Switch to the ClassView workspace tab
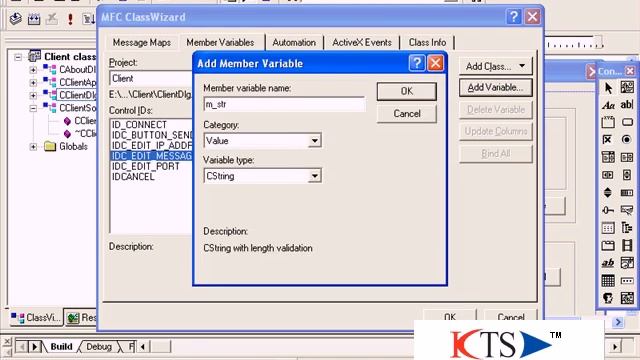Viewport: 640px width, 360px height. [36, 318]
